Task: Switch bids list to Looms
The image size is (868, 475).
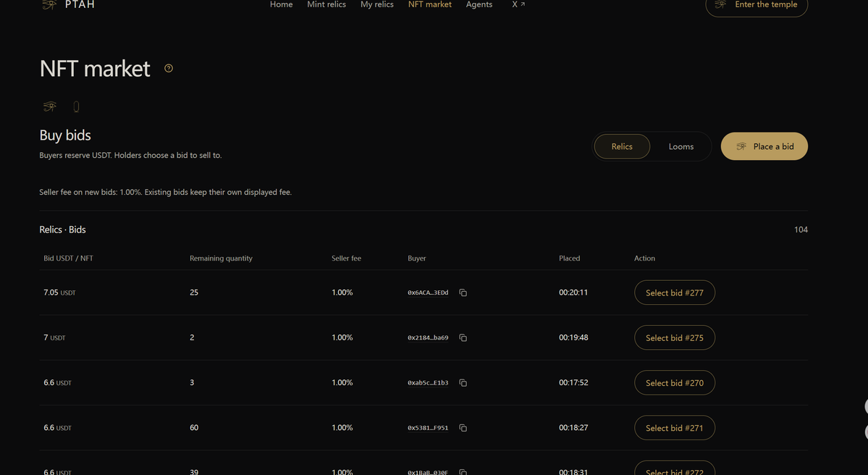Action: click(x=681, y=147)
